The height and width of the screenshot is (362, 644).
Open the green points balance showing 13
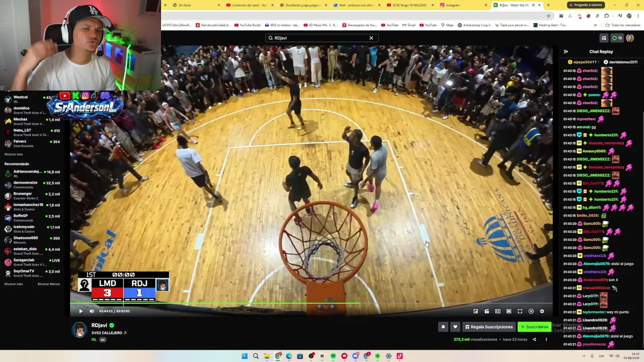coord(617,38)
